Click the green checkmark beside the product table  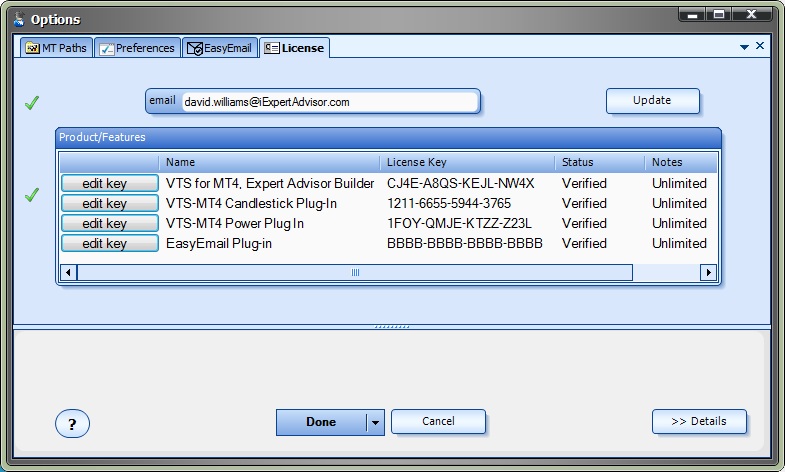coord(32,195)
